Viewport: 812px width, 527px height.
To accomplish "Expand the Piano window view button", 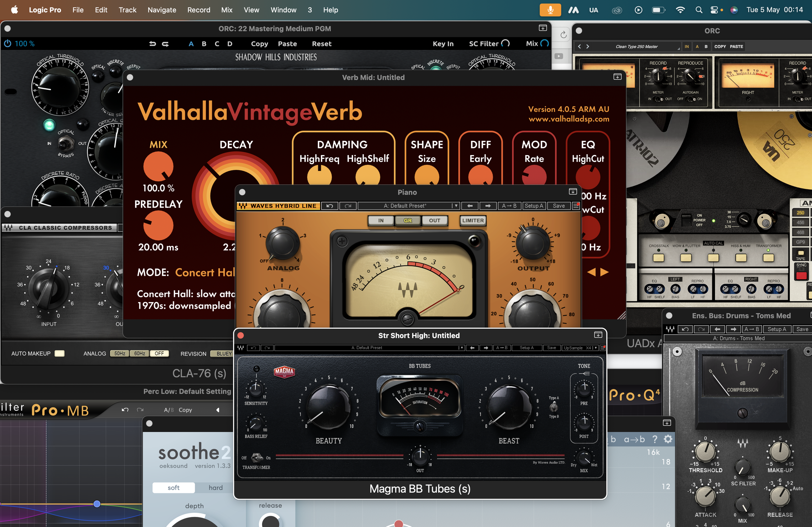I will tap(573, 191).
